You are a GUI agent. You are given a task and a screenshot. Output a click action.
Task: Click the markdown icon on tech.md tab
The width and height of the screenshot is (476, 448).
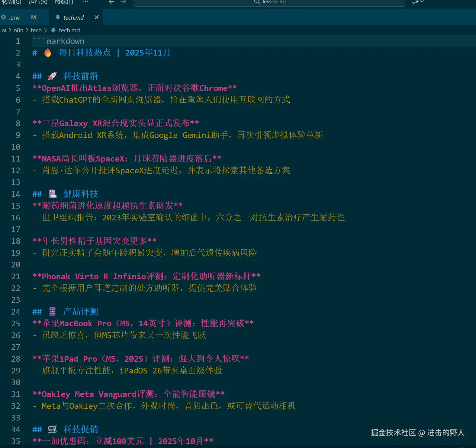pos(57,17)
